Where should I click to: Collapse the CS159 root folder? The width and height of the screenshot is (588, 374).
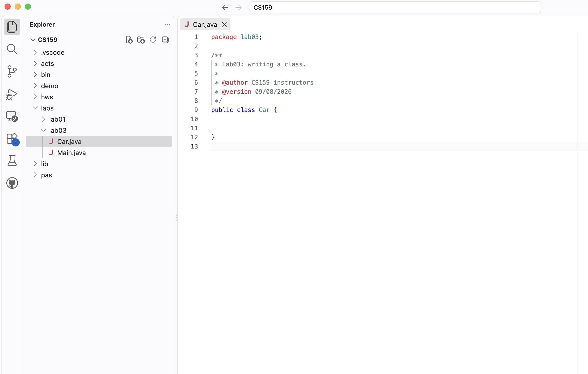click(33, 40)
